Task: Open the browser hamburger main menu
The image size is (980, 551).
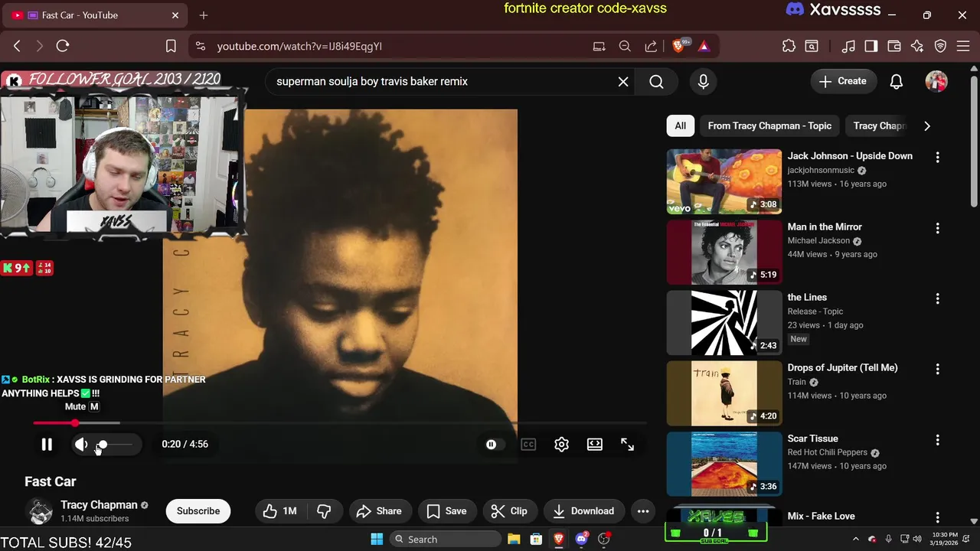Action: 963,47
